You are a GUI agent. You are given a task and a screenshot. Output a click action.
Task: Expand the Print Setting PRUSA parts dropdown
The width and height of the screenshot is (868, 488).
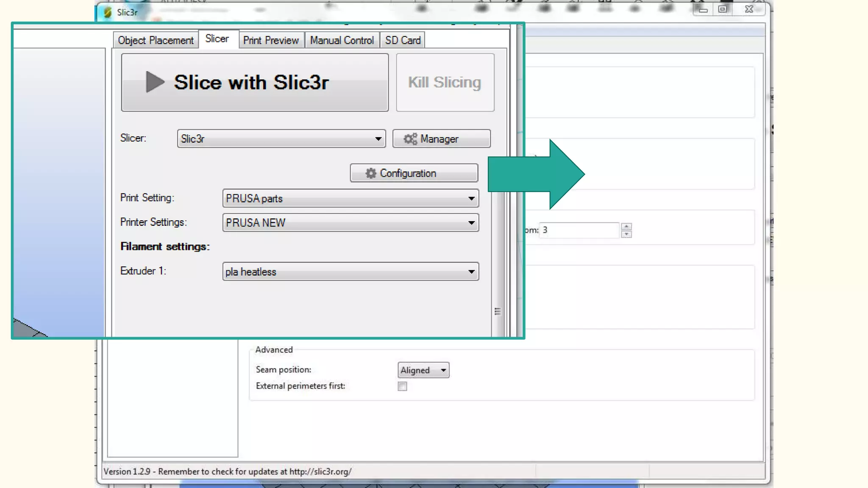click(350, 199)
